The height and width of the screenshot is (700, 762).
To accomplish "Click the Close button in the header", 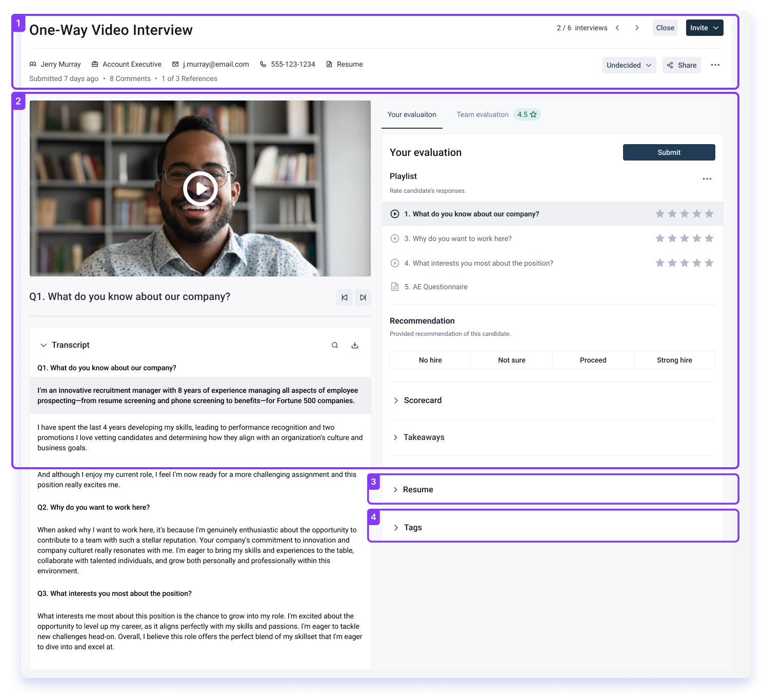I will tap(665, 28).
